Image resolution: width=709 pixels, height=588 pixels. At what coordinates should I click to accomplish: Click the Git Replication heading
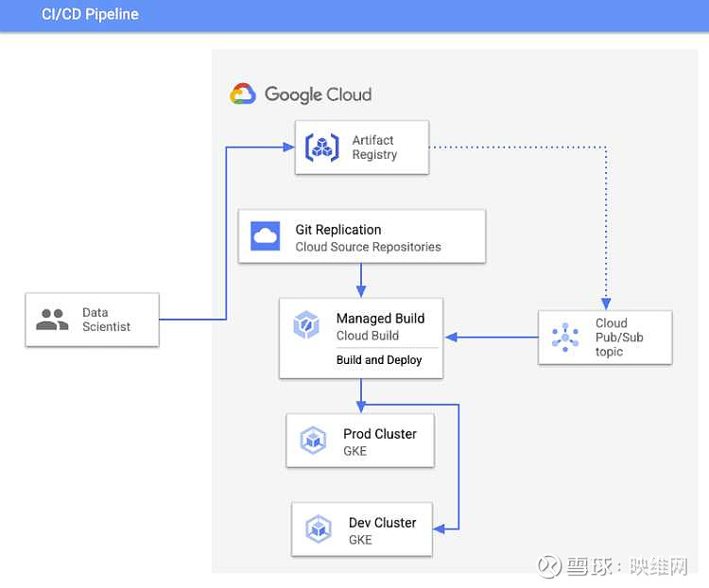click(x=338, y=230)
